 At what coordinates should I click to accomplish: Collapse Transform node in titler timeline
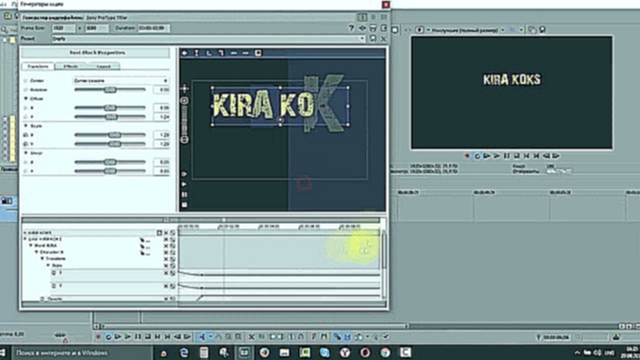coord(42,259)
